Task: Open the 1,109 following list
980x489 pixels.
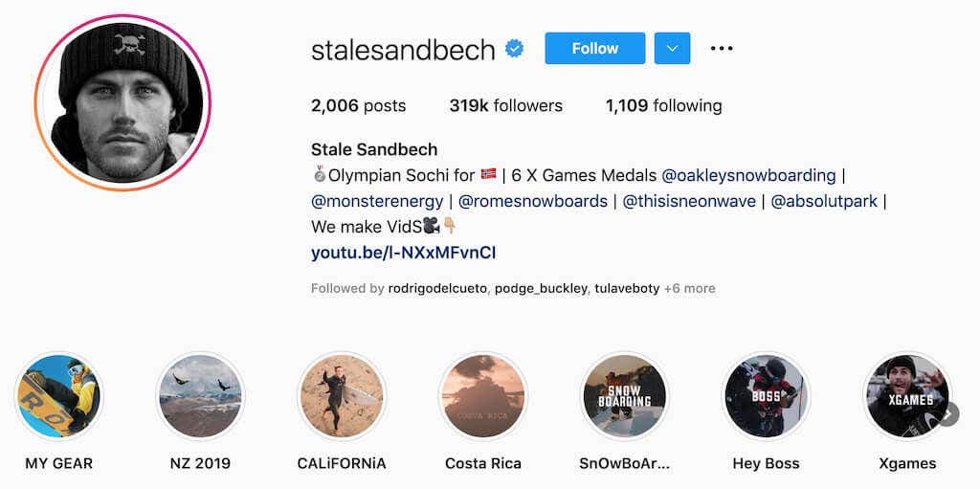Action: tap(663, 106)
